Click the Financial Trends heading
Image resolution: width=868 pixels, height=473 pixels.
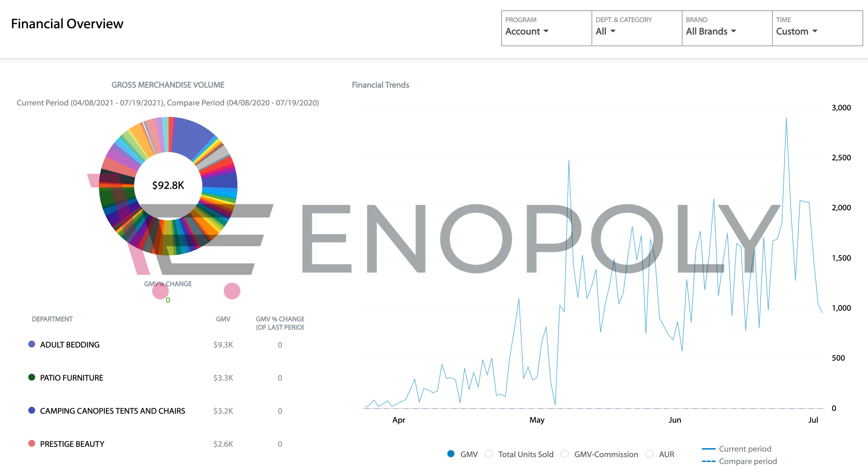coord(381,85)
